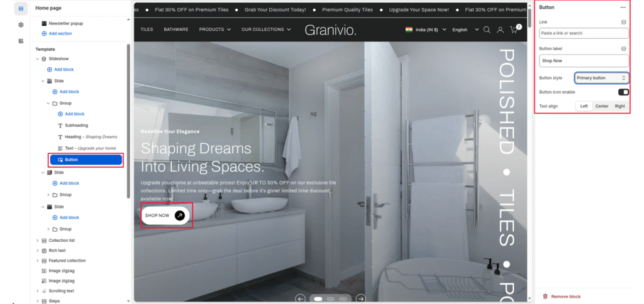The height and width of the screenshot is (304, 644).
Task: Click the Link input field
Action: coord(584,33)
